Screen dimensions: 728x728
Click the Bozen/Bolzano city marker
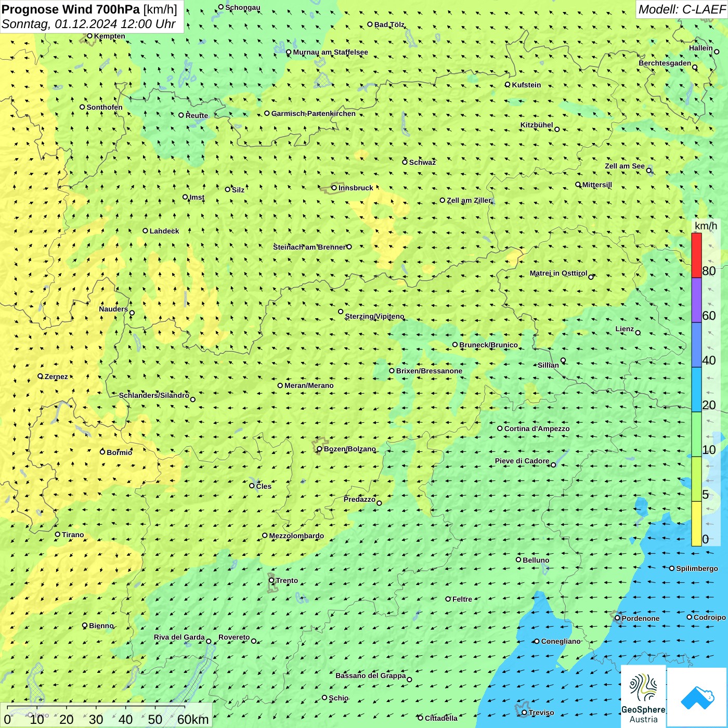pos(319,449)
